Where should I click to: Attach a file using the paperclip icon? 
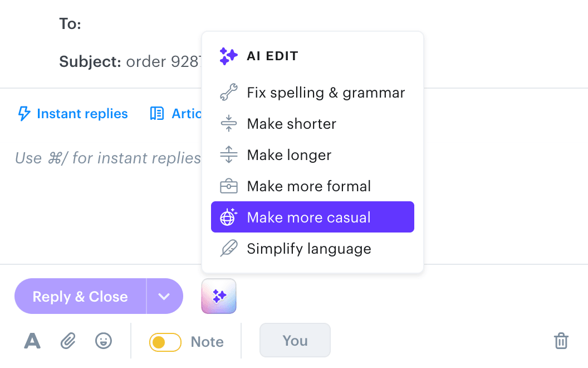click(67, 341)
